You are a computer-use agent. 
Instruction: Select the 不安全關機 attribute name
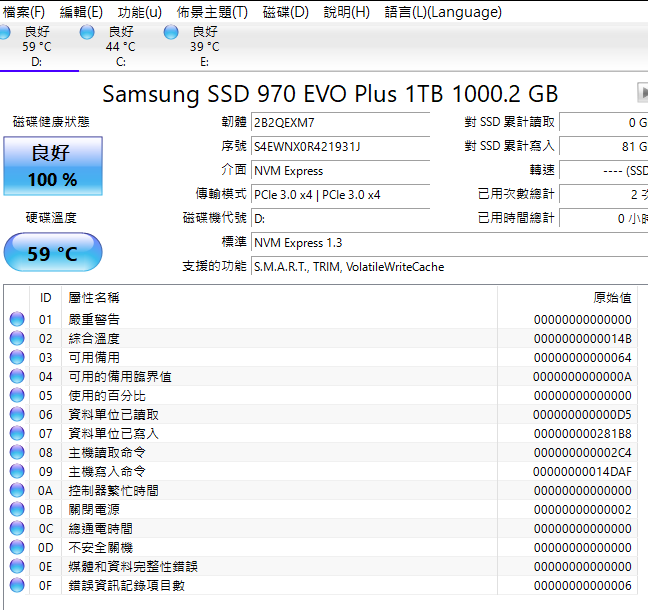pos(100,548)
